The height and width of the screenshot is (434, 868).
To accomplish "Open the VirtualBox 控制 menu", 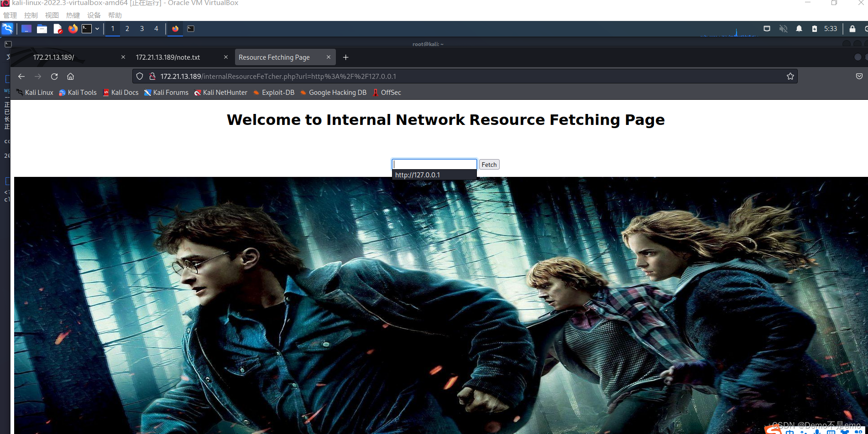I will click(x=31, y=15).
